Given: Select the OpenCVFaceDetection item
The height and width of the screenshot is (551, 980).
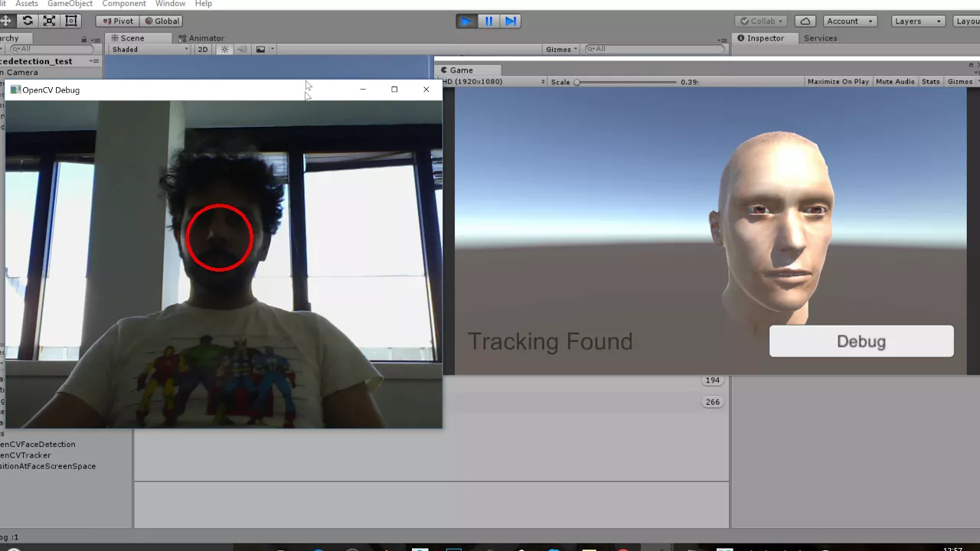Looking at the screenshot, I should coord(38,444).
